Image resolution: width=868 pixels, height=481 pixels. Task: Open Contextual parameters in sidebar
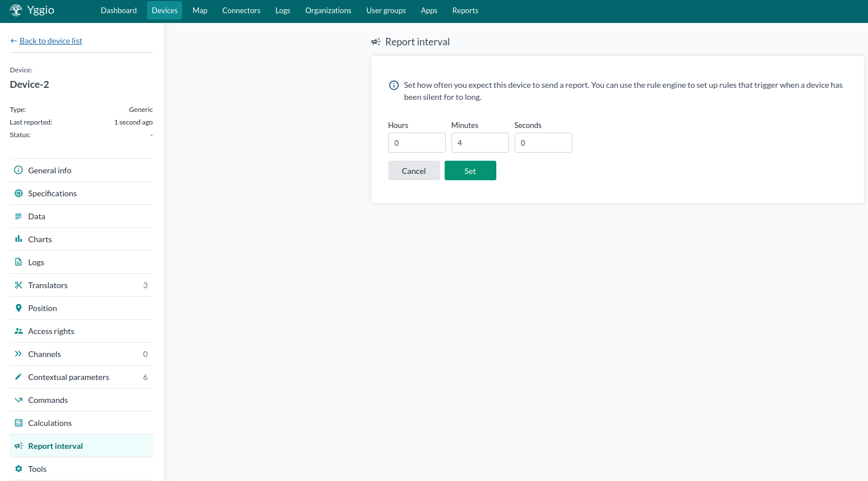click(68, 377)
